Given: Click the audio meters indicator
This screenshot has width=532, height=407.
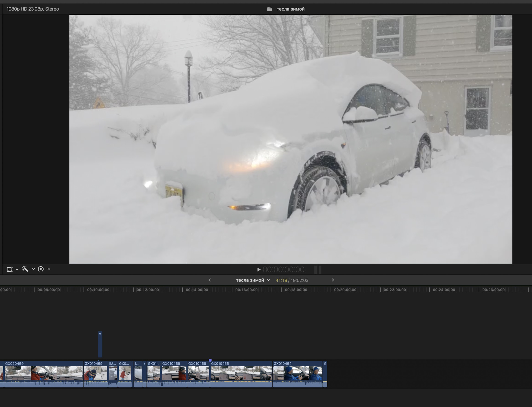Looking at the screenshot, I should 318,270.
